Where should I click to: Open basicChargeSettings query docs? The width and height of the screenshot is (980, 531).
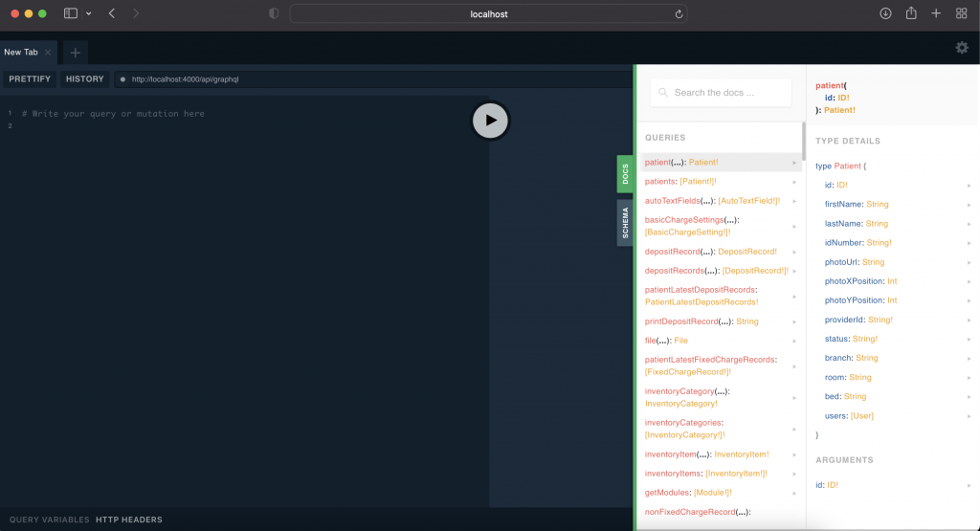click(721, 226)
